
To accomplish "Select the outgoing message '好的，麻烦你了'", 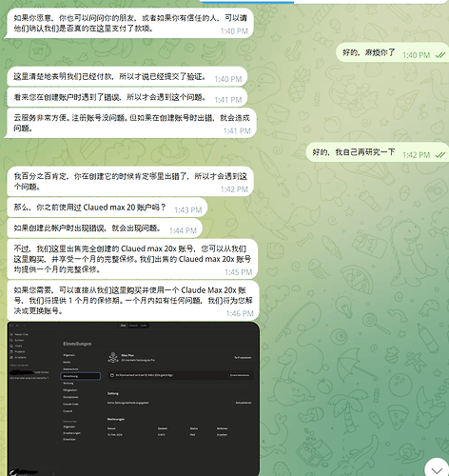I will pos(393,52).
